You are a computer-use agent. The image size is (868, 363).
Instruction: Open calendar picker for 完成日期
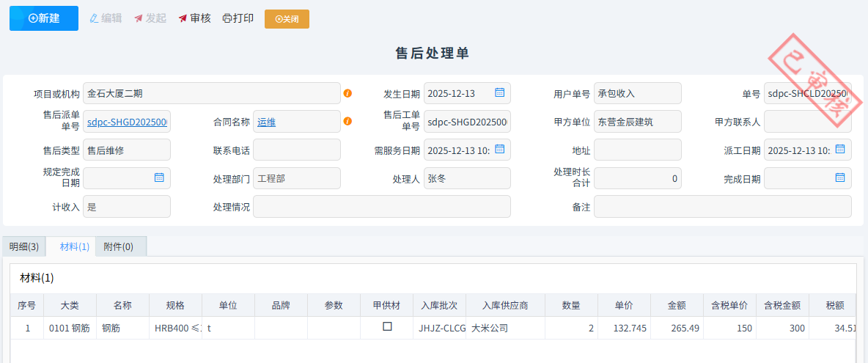point(840,177)
